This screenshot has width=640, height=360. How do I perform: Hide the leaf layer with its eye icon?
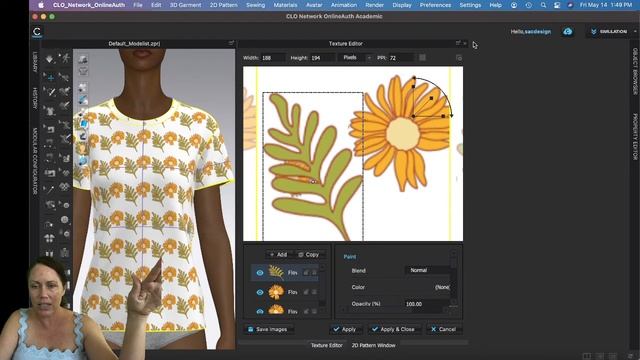[x=260, y=273]
